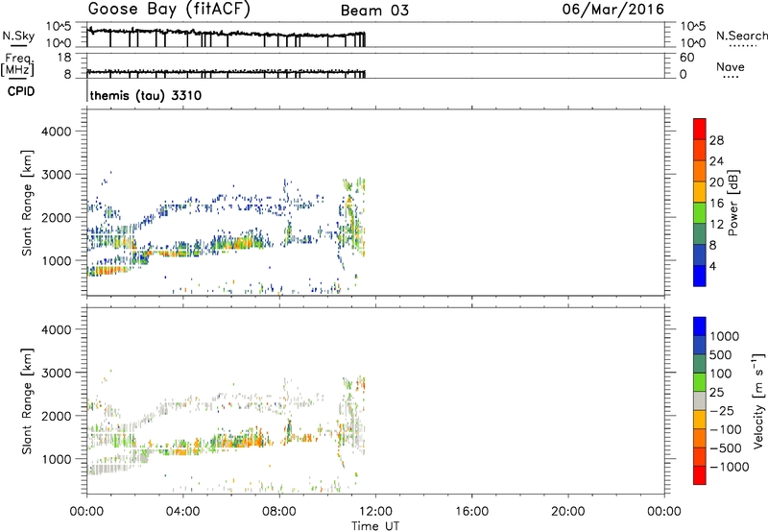Click the date '06/Mar/2016'
The height and width of the screenshot is (532, 768).
[613, 10]
